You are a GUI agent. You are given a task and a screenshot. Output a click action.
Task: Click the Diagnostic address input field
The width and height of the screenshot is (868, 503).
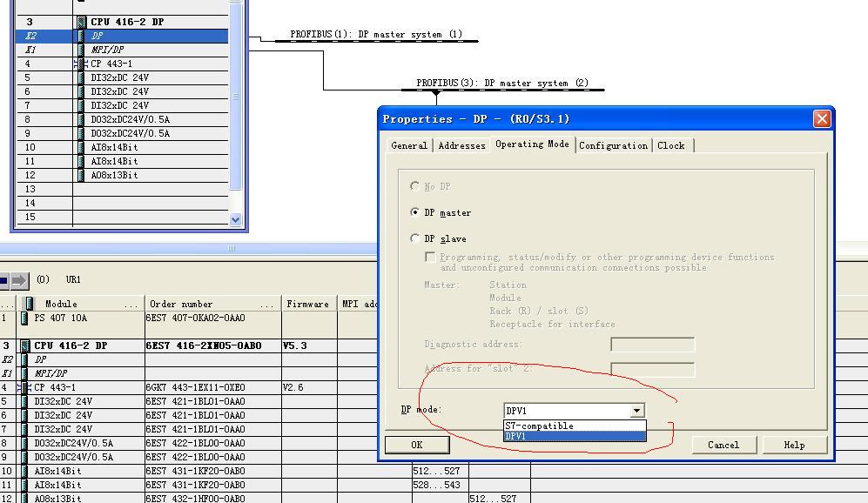[x=652, y=345]
